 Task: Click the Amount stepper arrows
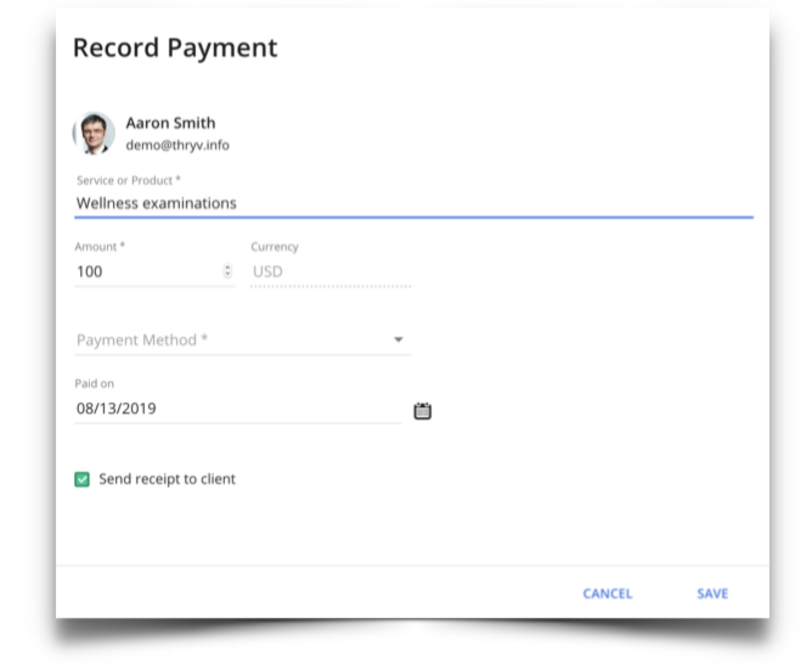tap(227, 271)
